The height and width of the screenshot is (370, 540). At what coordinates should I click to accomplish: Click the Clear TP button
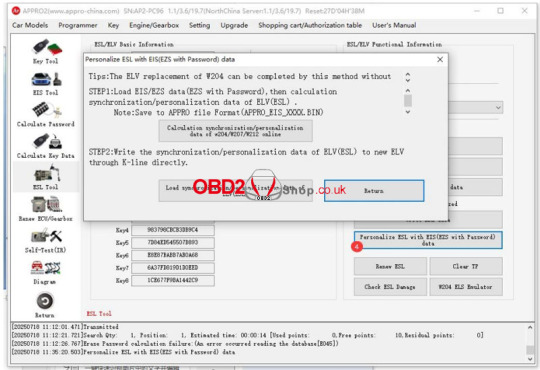(466, 266)
